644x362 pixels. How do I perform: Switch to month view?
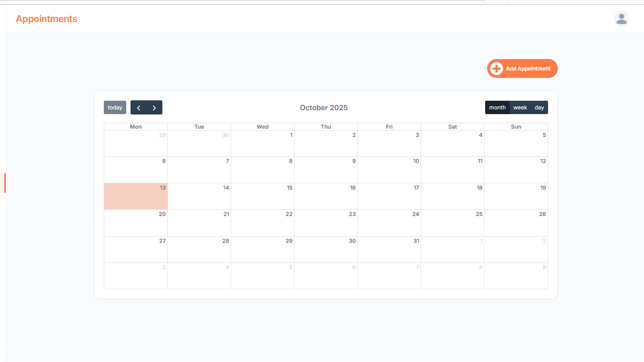coord(497,107)
